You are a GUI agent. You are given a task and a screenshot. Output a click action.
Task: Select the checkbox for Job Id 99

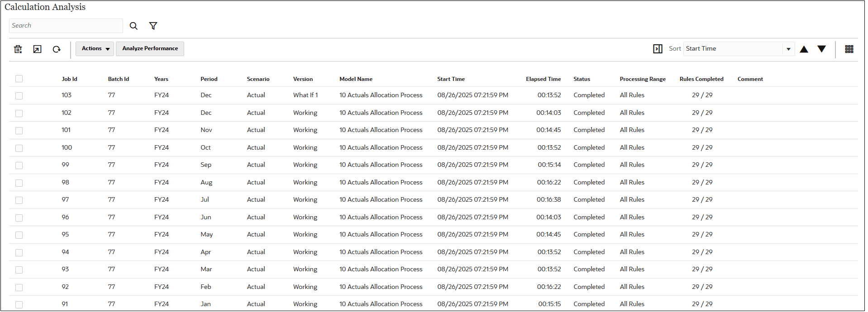[x=19, y=165]
